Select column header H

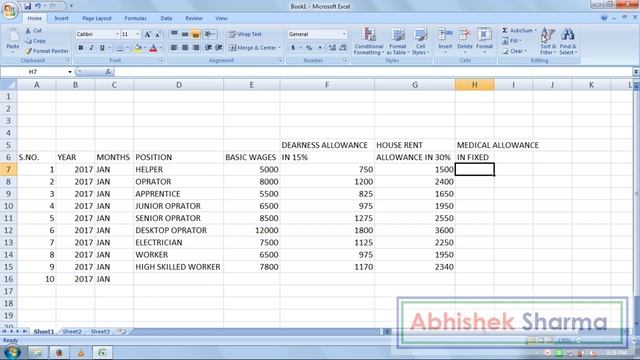pos(474,84)
